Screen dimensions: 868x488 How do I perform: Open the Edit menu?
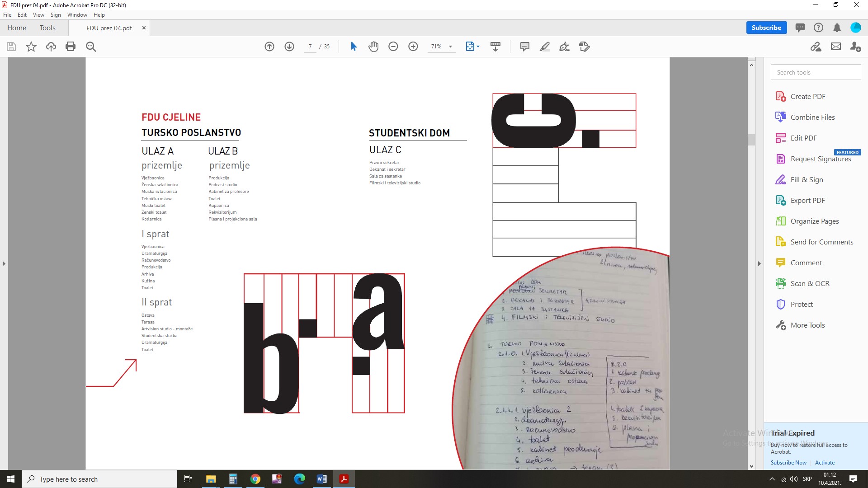coord(22,15)
